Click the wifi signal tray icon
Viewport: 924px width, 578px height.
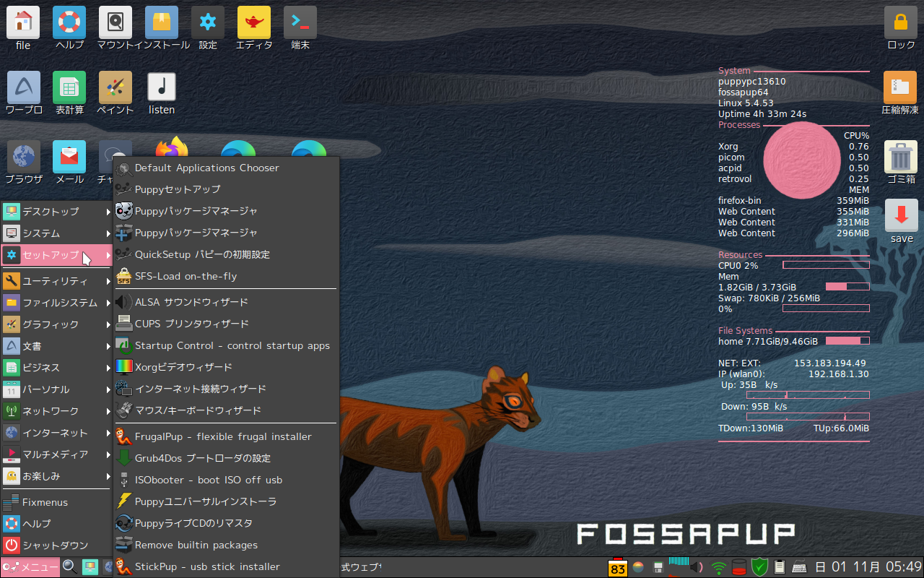[x=718, y=567]
